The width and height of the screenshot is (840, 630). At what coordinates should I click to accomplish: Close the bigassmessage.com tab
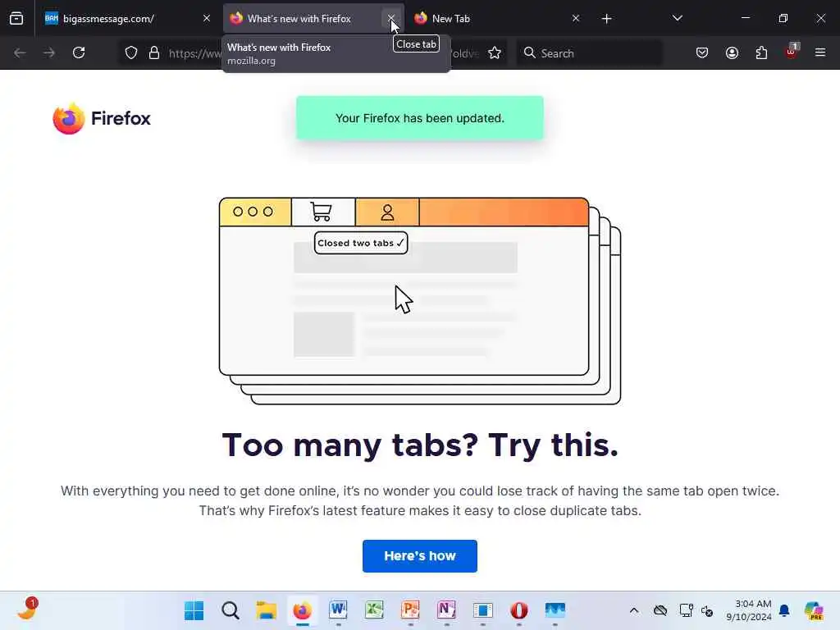pos(207,18)
